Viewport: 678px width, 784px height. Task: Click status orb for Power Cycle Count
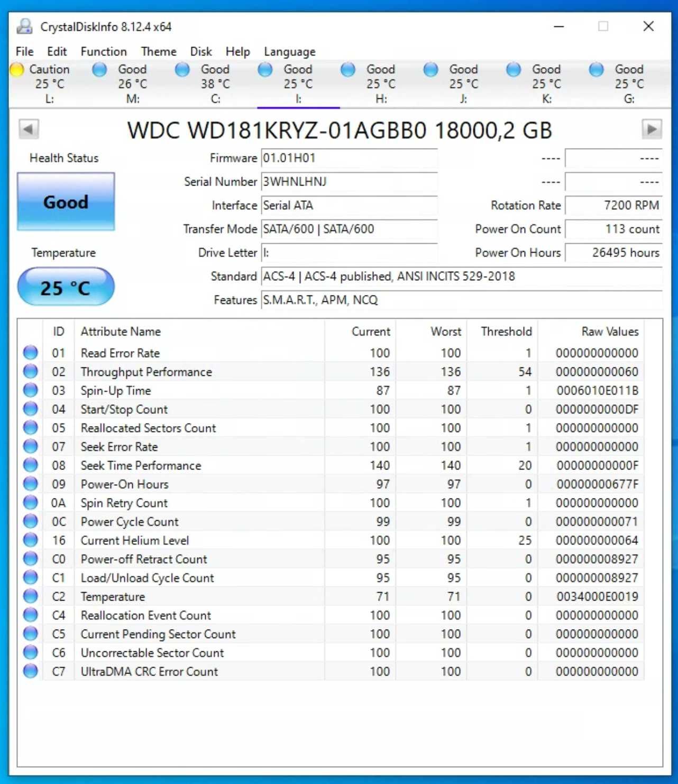click(31, 522)
